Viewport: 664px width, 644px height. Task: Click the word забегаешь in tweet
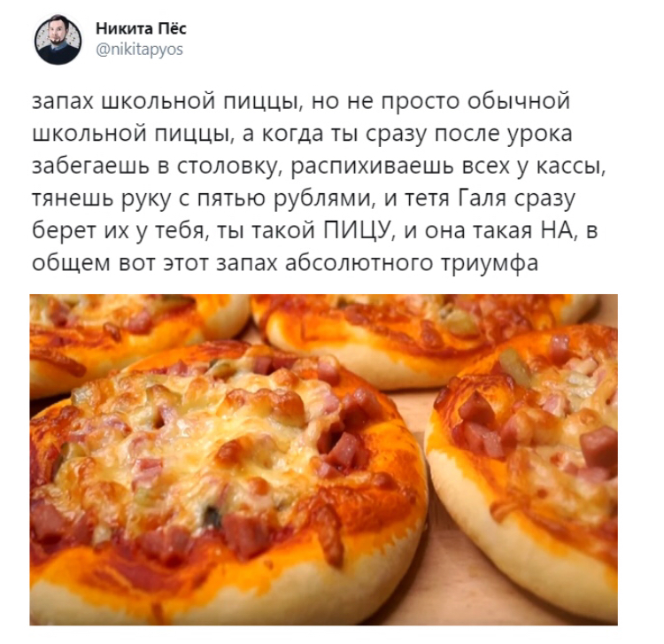pos(89,166)
